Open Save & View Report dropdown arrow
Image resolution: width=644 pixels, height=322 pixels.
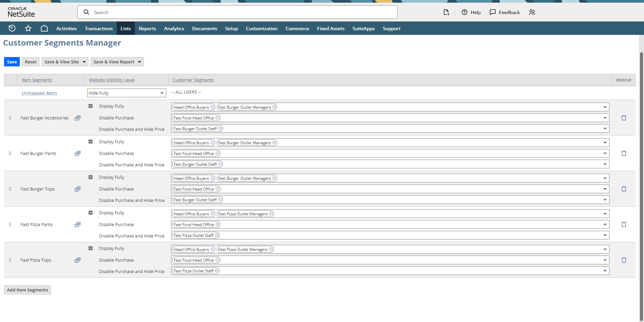pos(140,62)
